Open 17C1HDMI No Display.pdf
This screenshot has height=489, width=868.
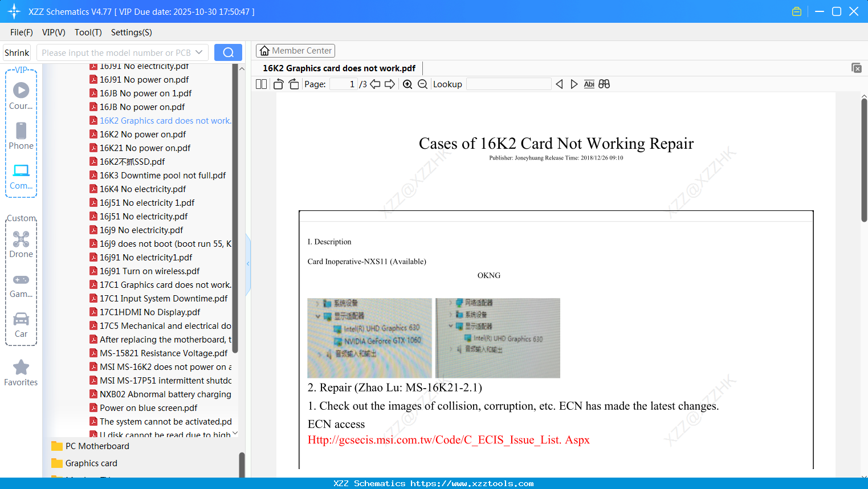[x=145, y=312]
